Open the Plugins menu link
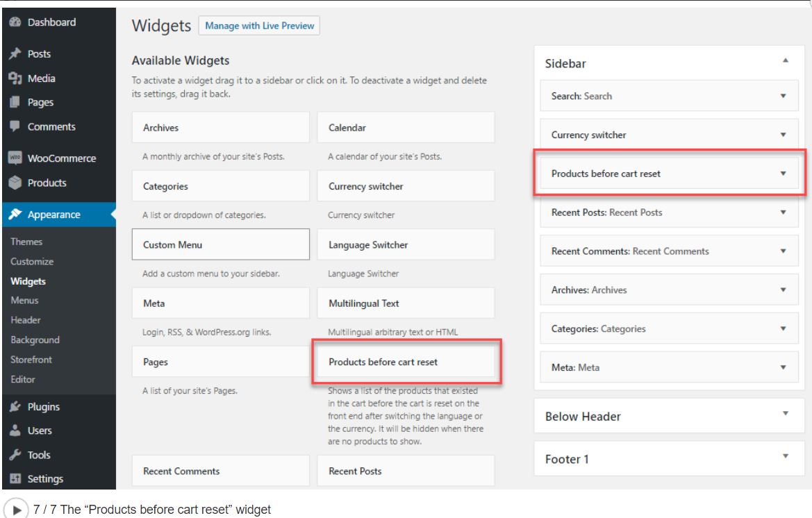Viewport: 812px width, 518px height. 44,407
